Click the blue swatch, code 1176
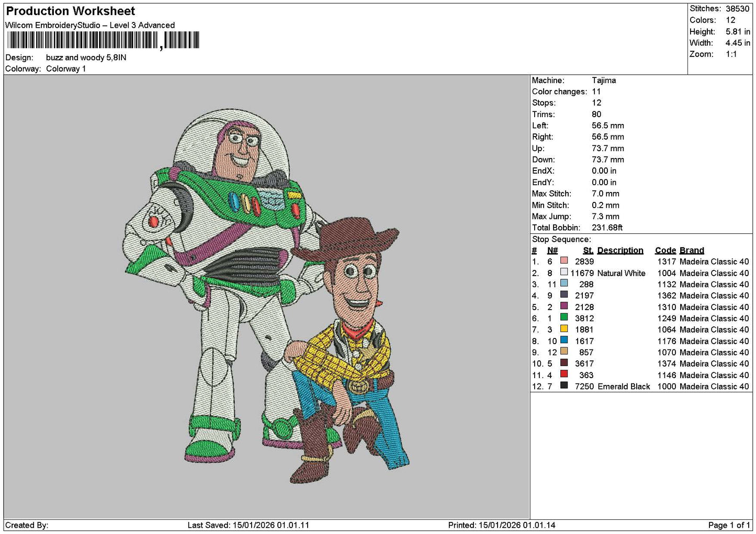 564,340
